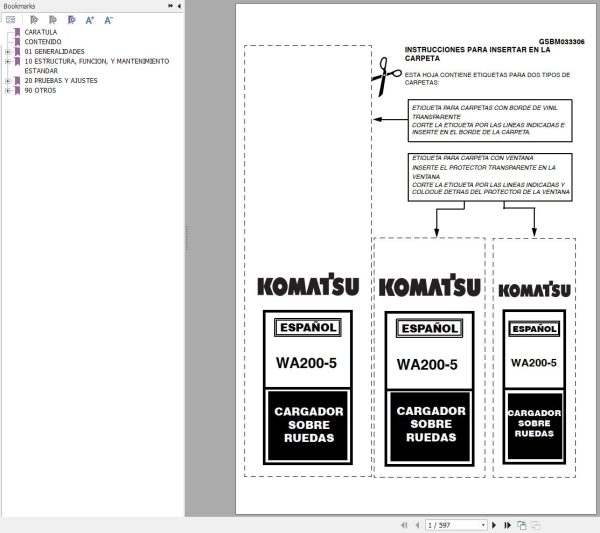
Task: Click the previous view icon in status bar
Action: click(521, 525)
